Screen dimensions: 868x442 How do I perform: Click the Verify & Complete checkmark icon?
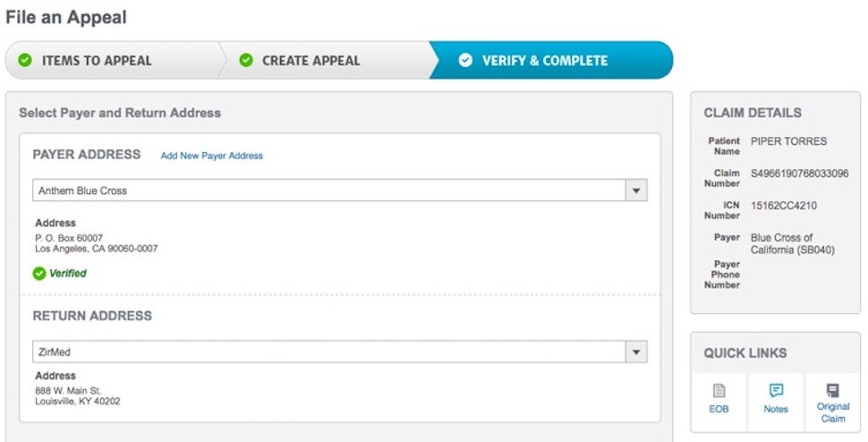464,61
